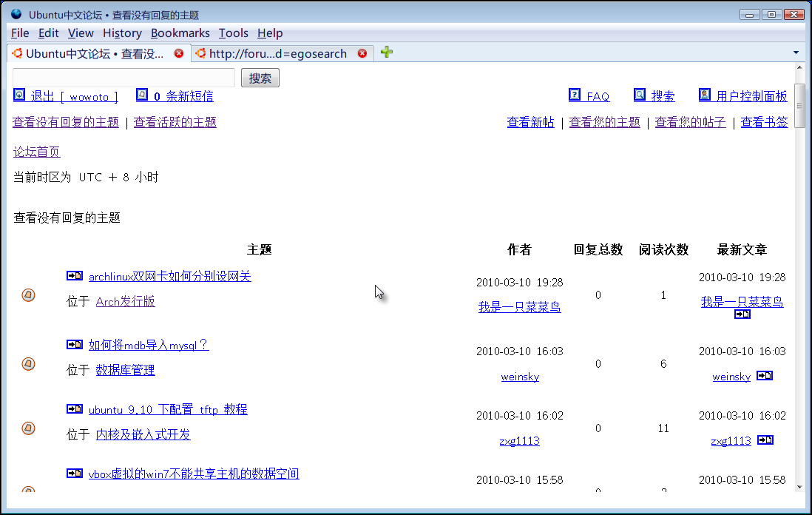The height and width of the screenshot is (515, 812).
Task: Open the list all tabs dropdown arrow
Action: [x=796, y=53]
